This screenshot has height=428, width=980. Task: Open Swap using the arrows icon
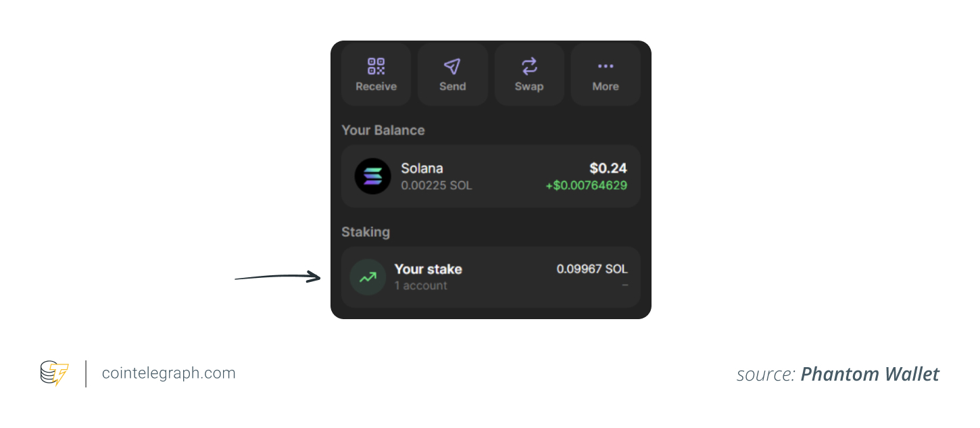[529, 66]
